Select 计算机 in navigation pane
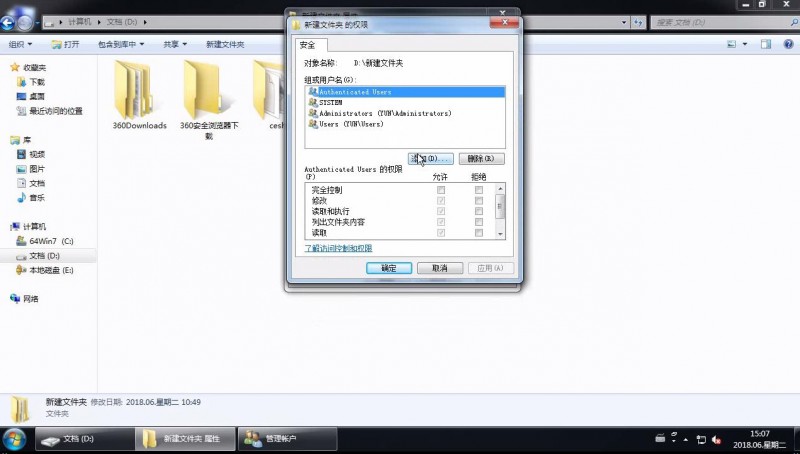 click(x=35, y=226)
